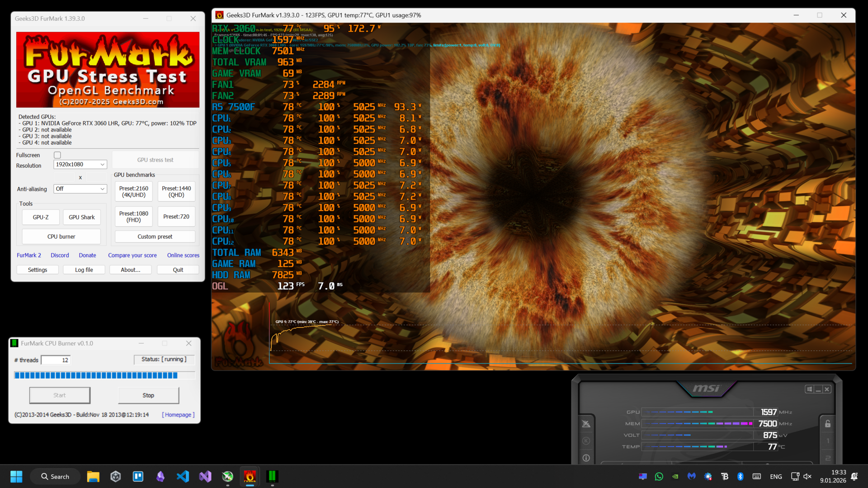Click the Donate link
Viewport: 868px width, 488px height.
pos(87,255)
